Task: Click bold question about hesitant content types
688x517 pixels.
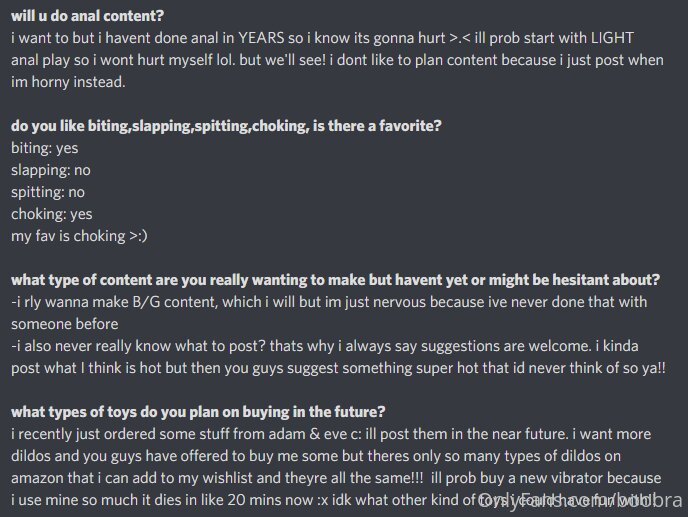Action: (x=335, y=280)
